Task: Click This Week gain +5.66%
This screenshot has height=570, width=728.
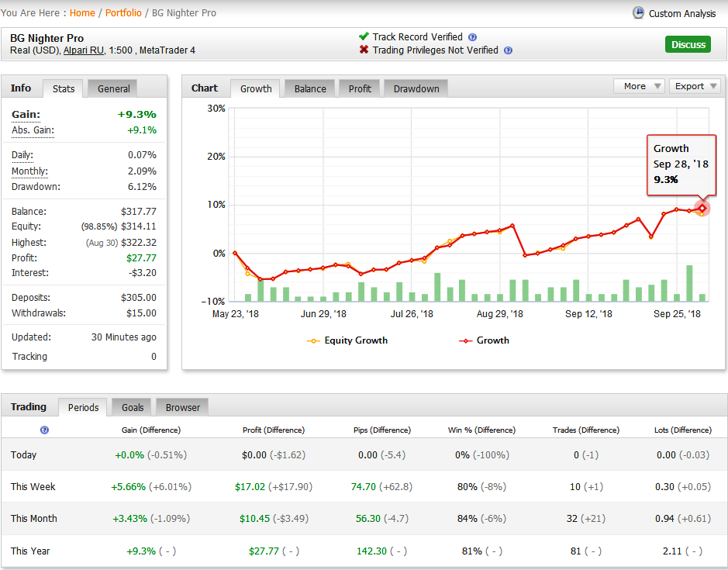Action: coord(128,487)
